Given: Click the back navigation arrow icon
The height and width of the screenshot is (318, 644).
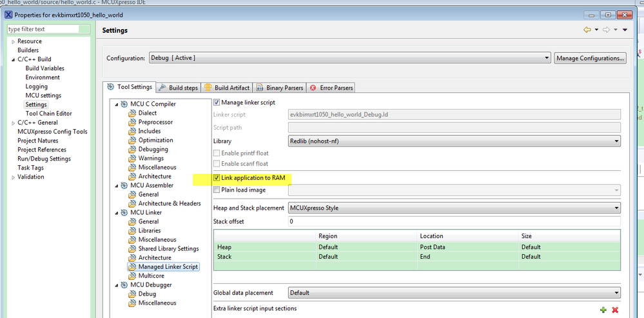Looking at the screenshot, I should point(587,30).
